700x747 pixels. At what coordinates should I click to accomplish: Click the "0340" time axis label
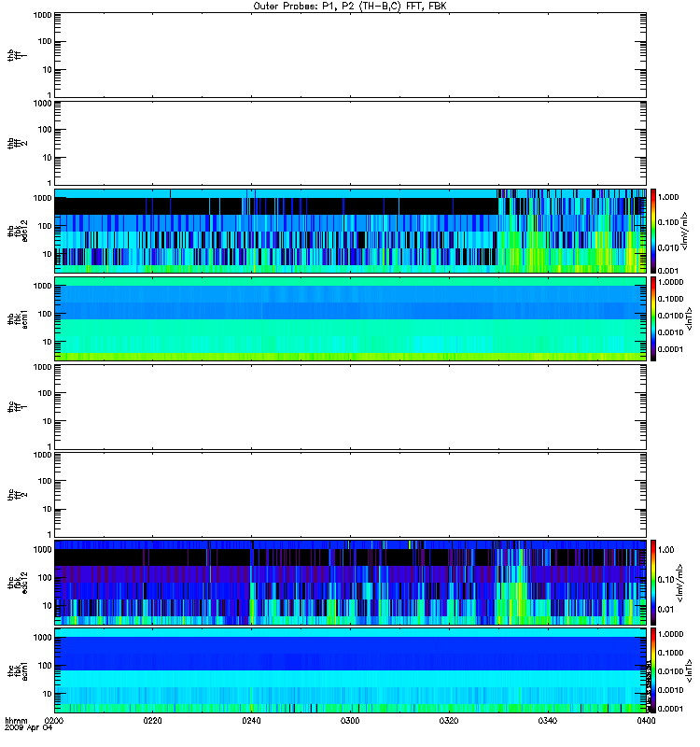click(548, 721)
